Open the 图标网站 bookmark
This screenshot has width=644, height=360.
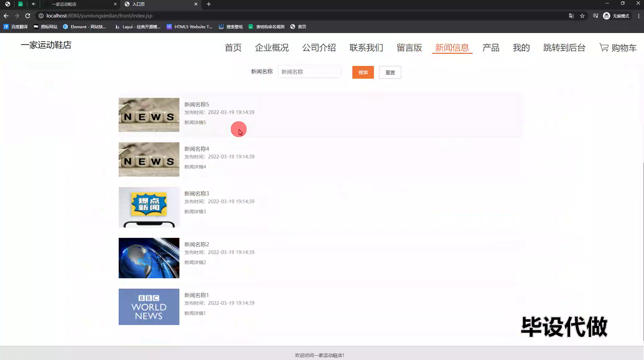pyautogui.click(x=45, y=27)
